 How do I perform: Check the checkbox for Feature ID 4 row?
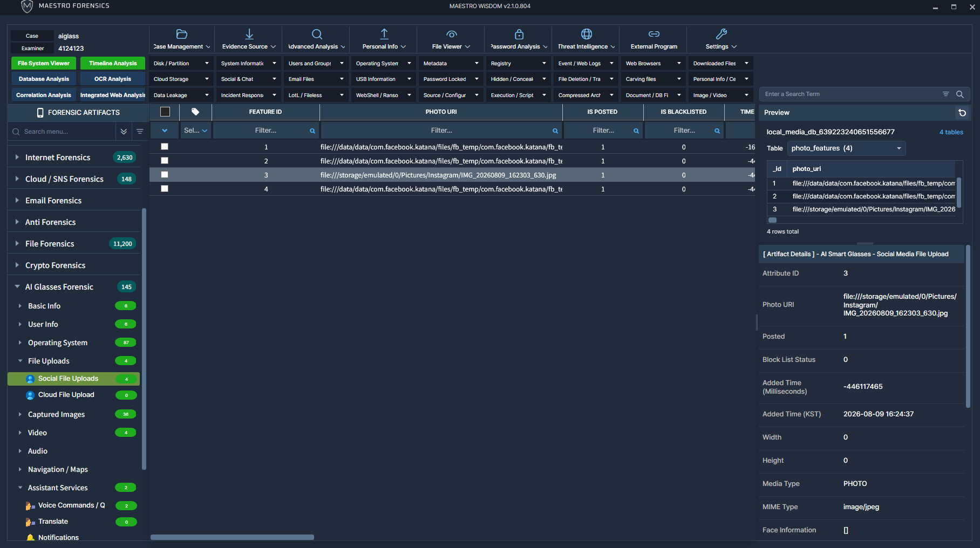pos(165,189)
